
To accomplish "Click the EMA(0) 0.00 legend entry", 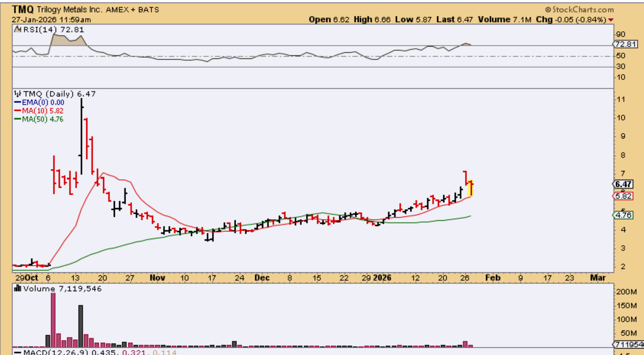I will point(39,102).
